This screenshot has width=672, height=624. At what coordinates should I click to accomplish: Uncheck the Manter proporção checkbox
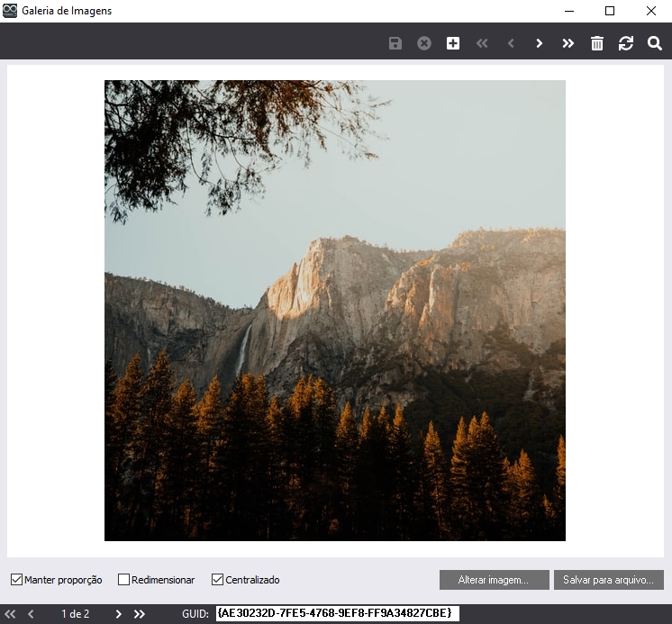point(17,580)
